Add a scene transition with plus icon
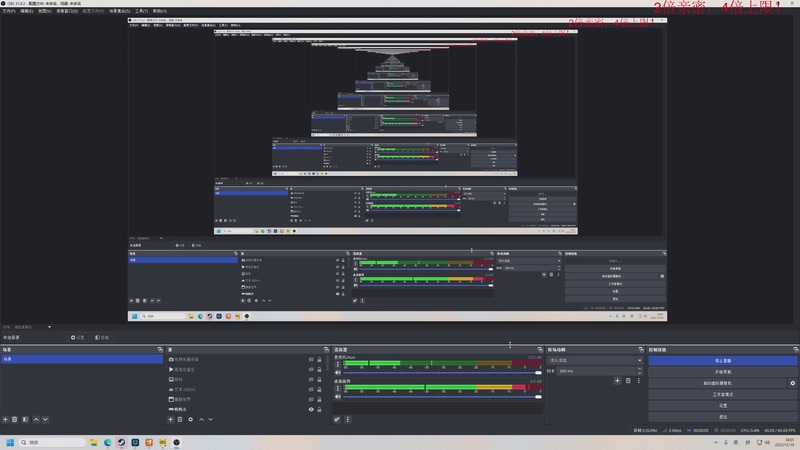 617,381
